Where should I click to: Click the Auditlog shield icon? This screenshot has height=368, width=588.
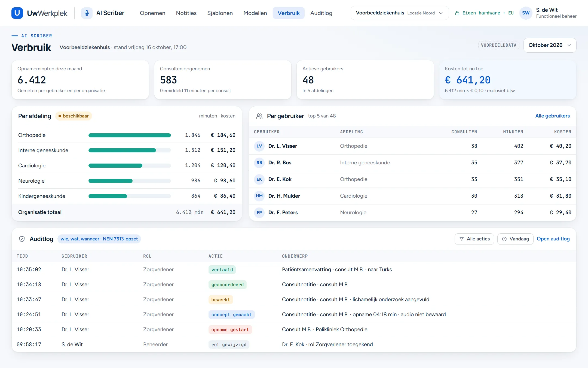click(22, 239)
